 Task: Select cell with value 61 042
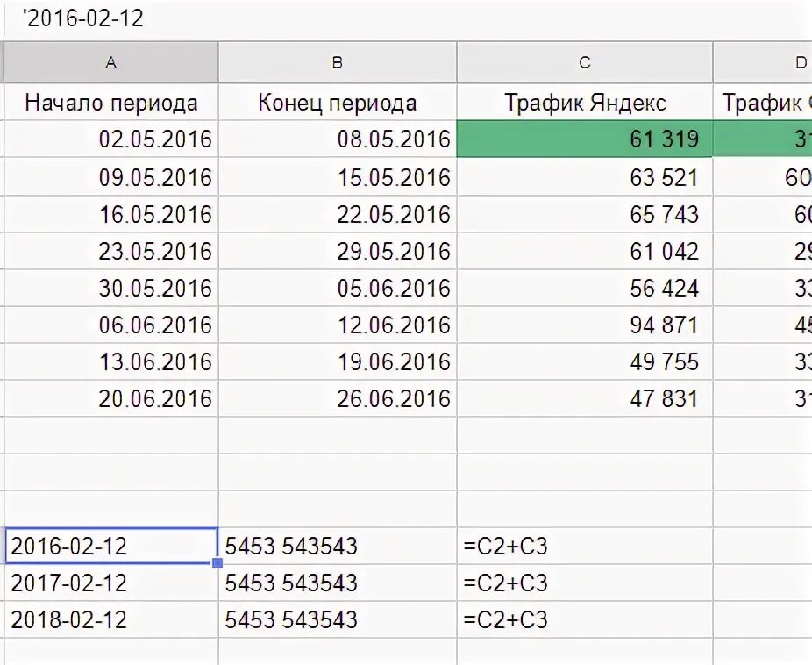tap(585, 251)
